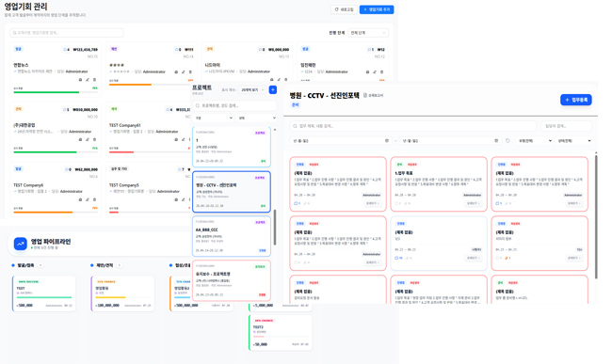Click the trash icon on 연합뉴스 card
The width and height of the screenshot is (612, 364).
tap(94, 80)
